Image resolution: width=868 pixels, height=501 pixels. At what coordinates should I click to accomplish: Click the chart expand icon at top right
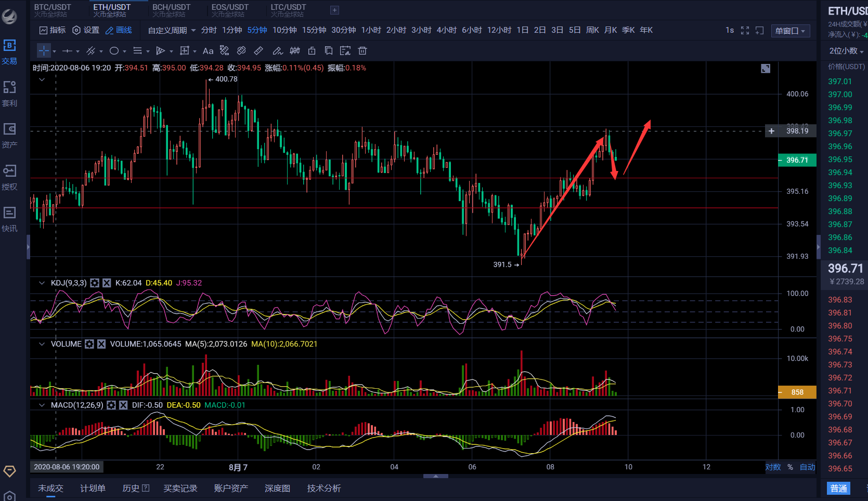click(x=766, y=69)
